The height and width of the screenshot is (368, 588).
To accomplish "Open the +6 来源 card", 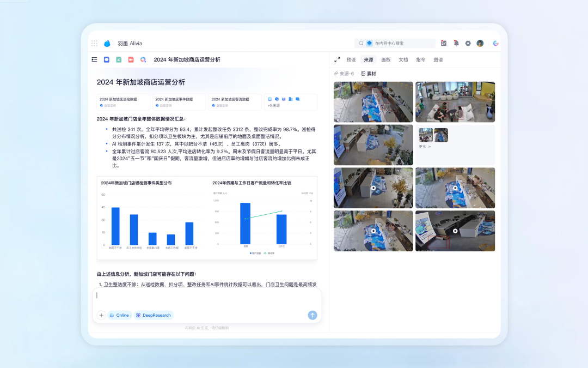I will [x=291, y=102].
